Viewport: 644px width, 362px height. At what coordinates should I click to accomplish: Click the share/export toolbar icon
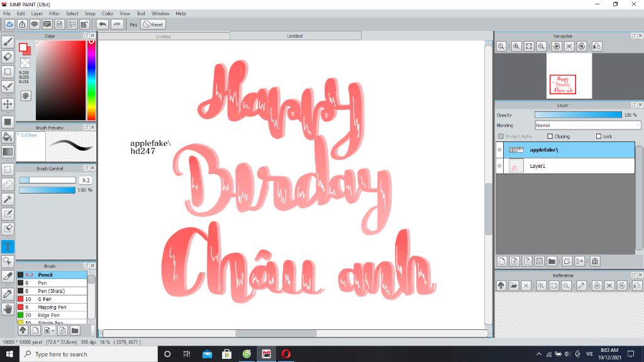[22, 25]
